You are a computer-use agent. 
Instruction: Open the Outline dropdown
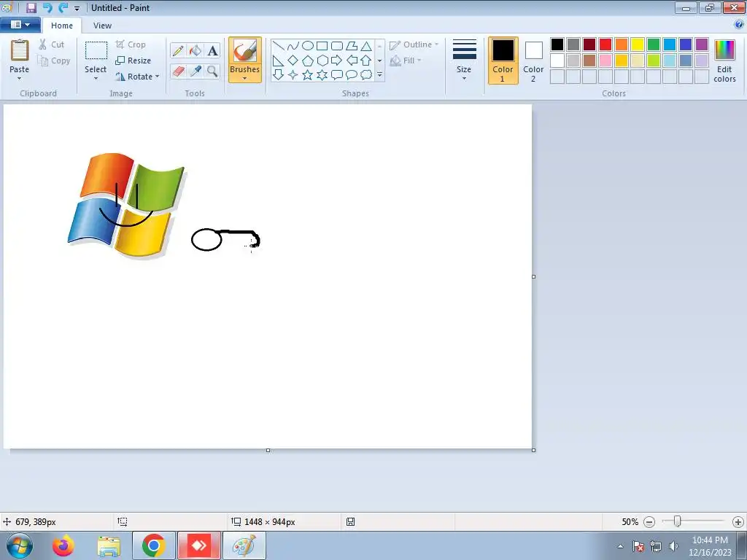(x=414, y=44)
